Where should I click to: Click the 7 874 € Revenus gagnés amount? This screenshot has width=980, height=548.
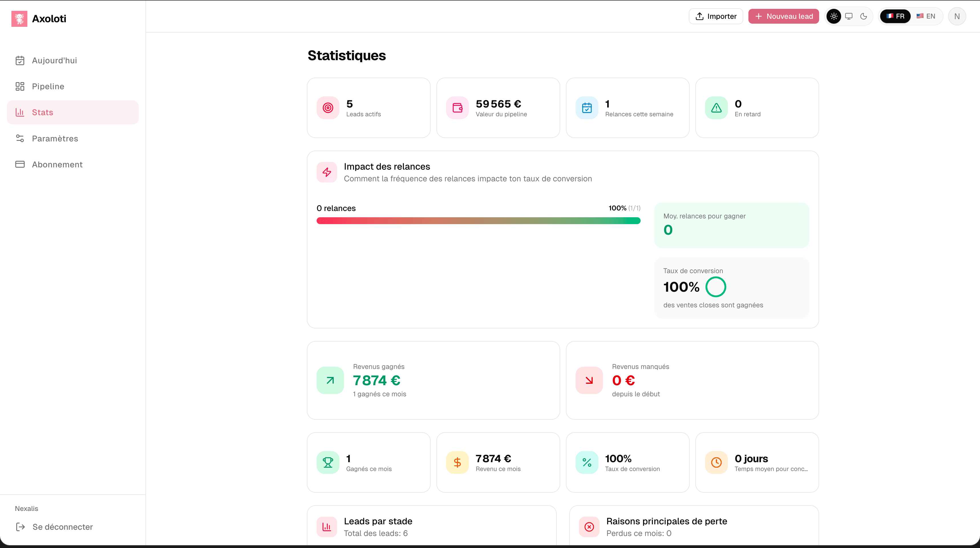pos(376,380)
